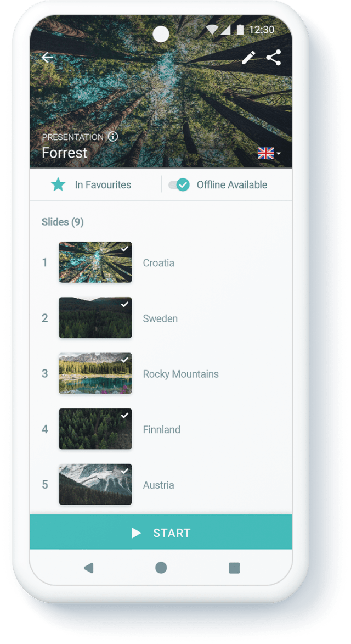Tap Android recents square button
The width and height of the screenshot is (351, 644).
234,568
